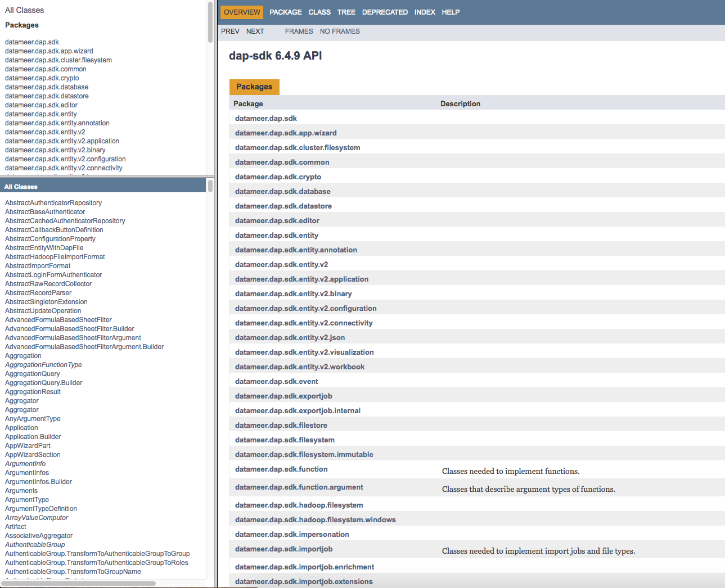Viewport: 725px width, 588px height.
Task: Click the Prev link
Action: coord(230,31)
